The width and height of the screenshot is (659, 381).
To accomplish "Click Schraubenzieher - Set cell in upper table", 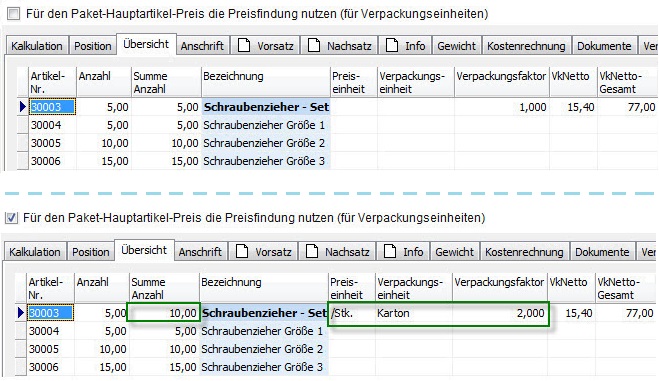I will coord(266,107).
